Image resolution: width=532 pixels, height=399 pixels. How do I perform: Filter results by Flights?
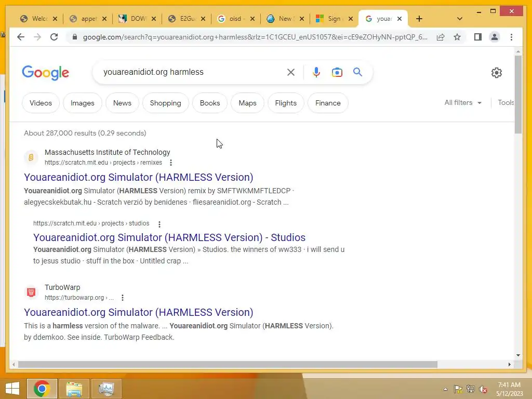point(286,103)
